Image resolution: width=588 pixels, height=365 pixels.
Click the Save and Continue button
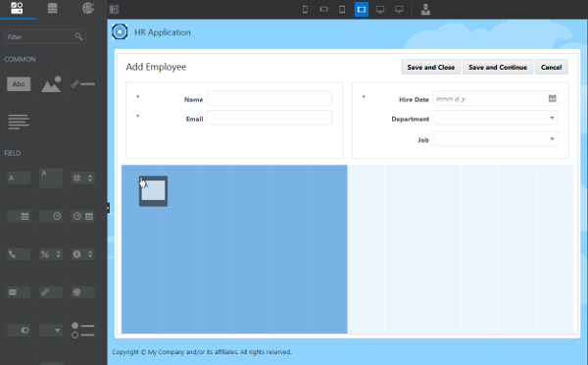(498, 67)
